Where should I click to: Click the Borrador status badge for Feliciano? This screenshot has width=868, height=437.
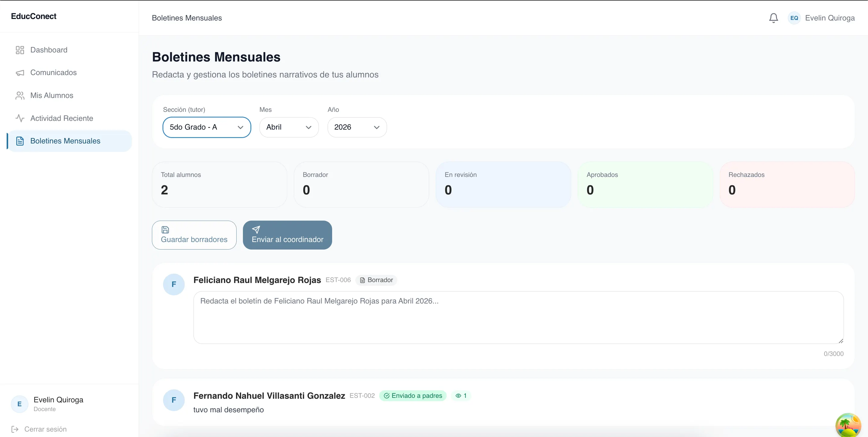click(x=376, y=280)
